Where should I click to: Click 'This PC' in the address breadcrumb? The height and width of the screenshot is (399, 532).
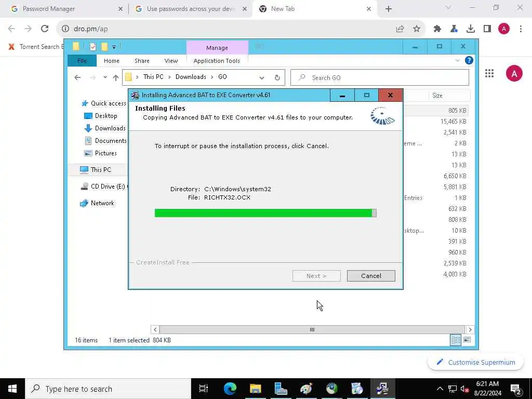(153, 77)
